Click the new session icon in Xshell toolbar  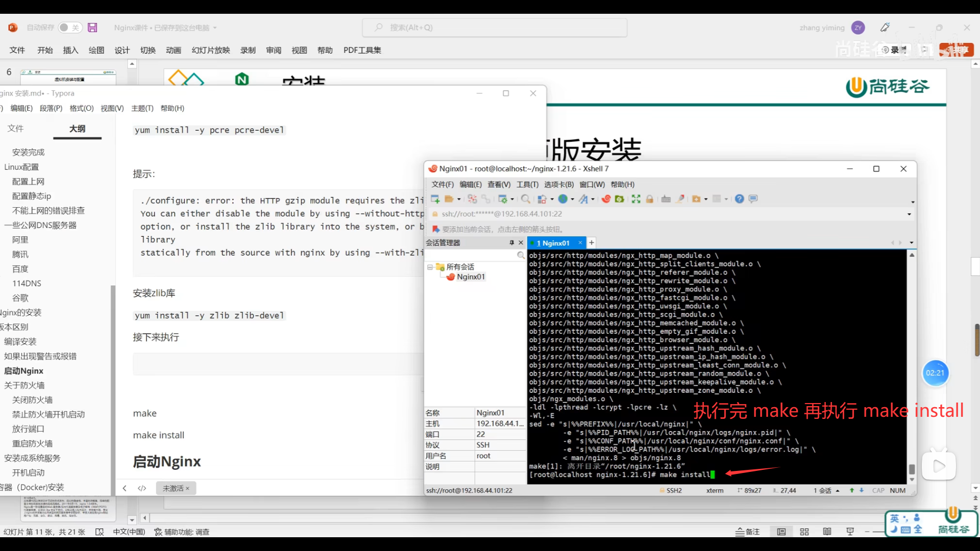pyautogui.click(x=435, y=199)
